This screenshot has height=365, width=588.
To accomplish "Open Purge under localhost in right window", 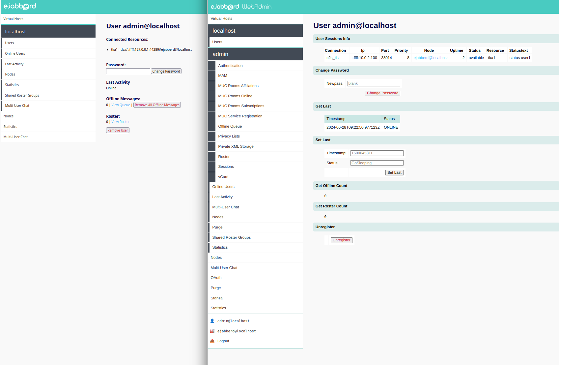I will 217,227.
